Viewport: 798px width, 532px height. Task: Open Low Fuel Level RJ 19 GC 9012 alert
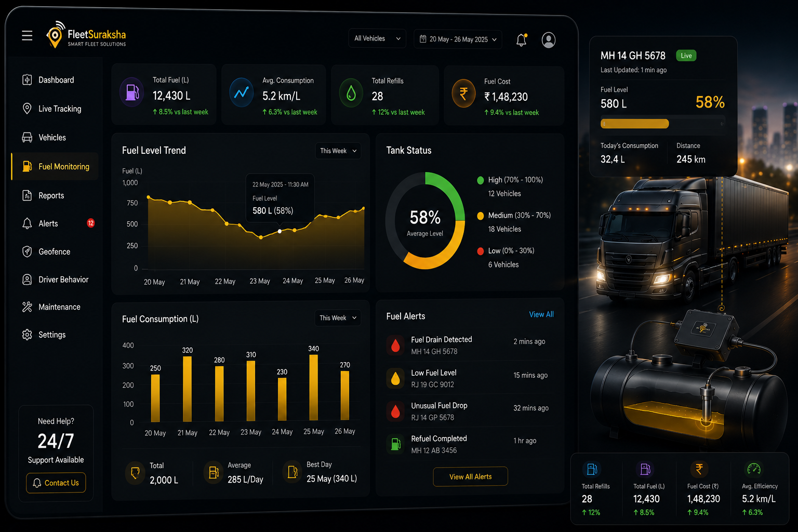[470, 378]
